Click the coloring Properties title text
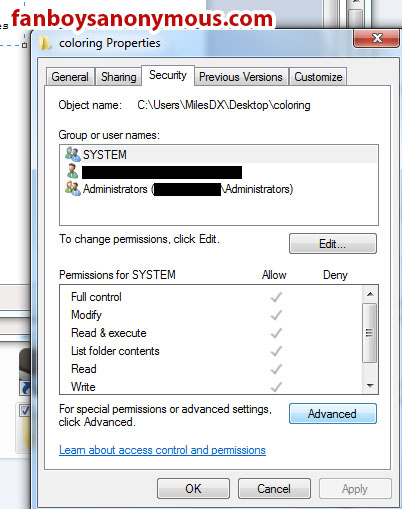 pyautogui.click(x=109, y=43)
